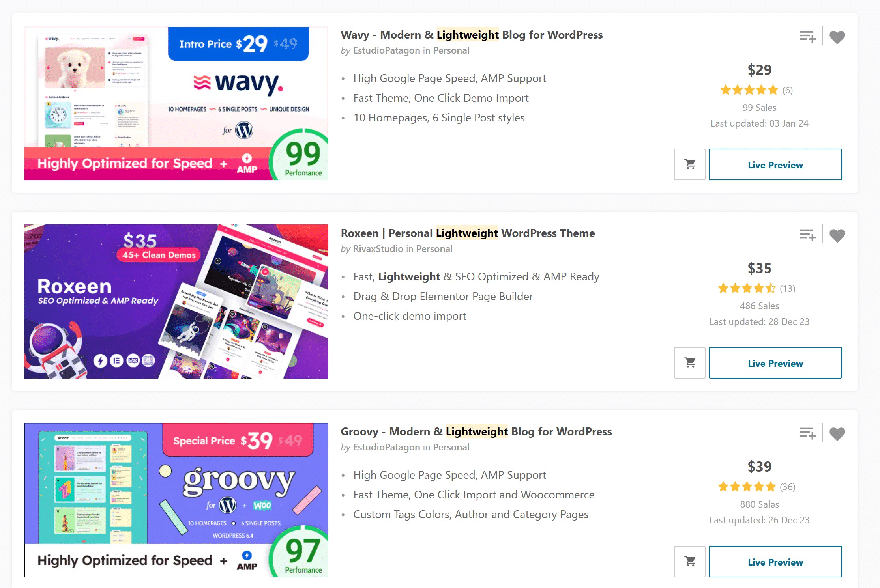This screenshot has width=880, height=588.
Task: Open Live Preview for Roxeen theme
Action: coord(775,363)
